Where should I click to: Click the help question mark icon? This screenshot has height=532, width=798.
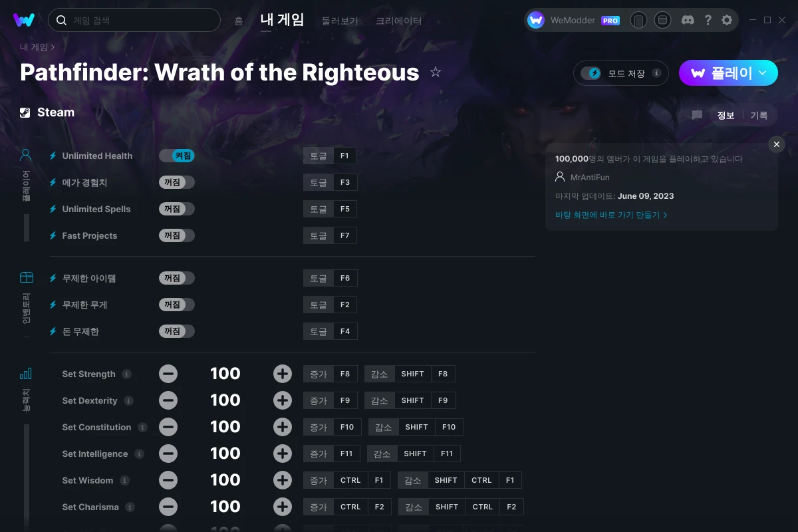[x=708, y=20]
